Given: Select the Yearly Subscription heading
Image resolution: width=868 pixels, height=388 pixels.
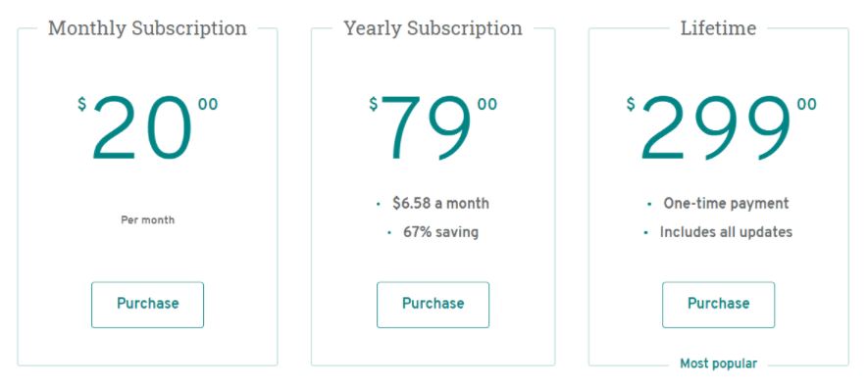Looking at the screenshot, I should coord(433,28).
